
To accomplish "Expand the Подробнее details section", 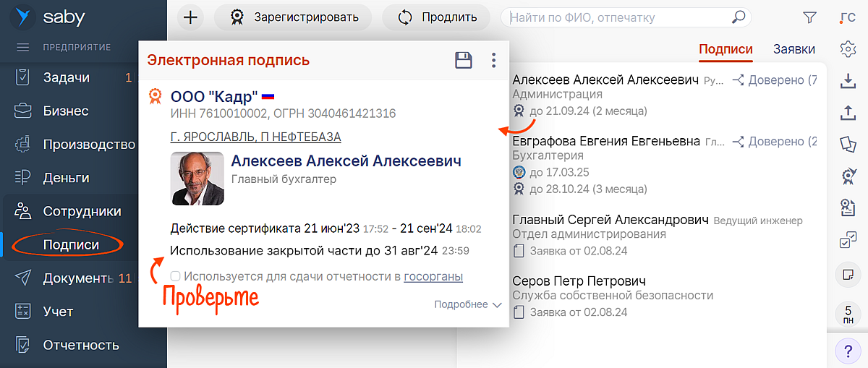I will click(x=467, y=304).
